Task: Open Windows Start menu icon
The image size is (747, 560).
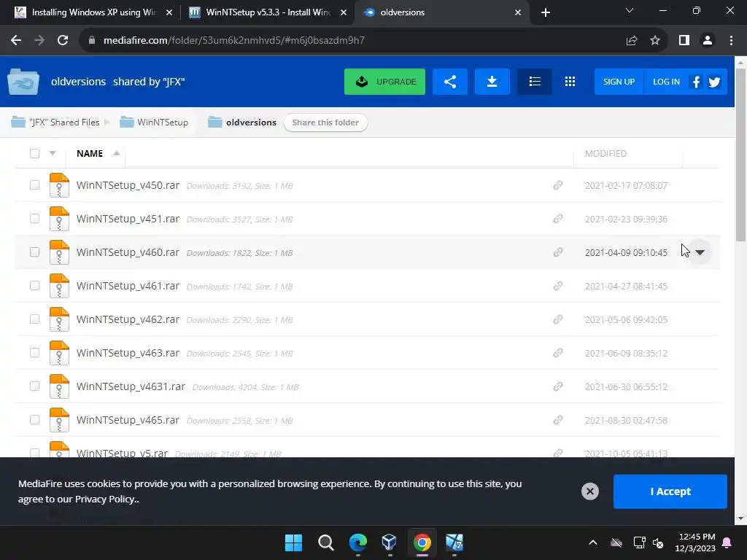Action: point(293,542)
